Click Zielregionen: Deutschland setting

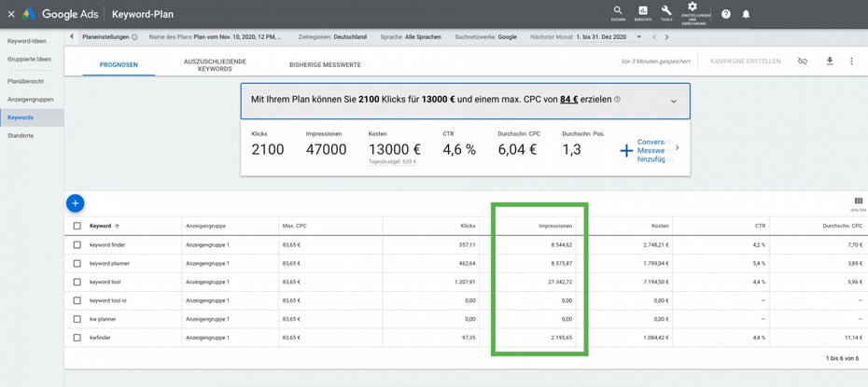(x=332, y=37)
